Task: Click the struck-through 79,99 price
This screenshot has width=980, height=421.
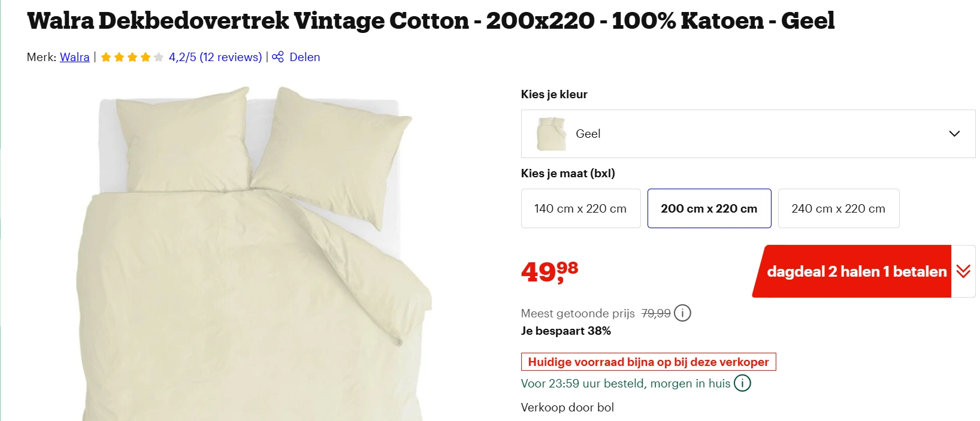Action: pos(655,313)
